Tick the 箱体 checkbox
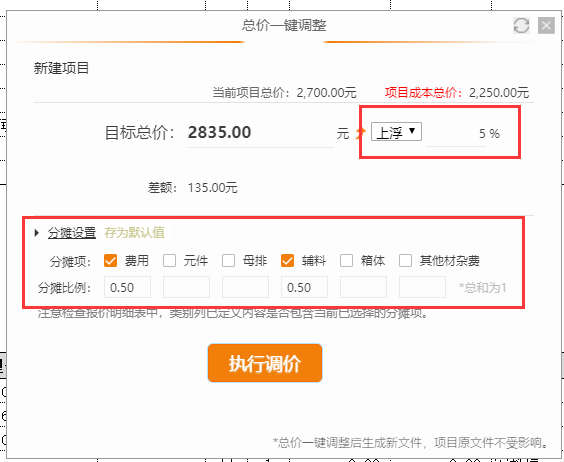The width and height of the screenshot is (564, 462). [x=346, y=261]
